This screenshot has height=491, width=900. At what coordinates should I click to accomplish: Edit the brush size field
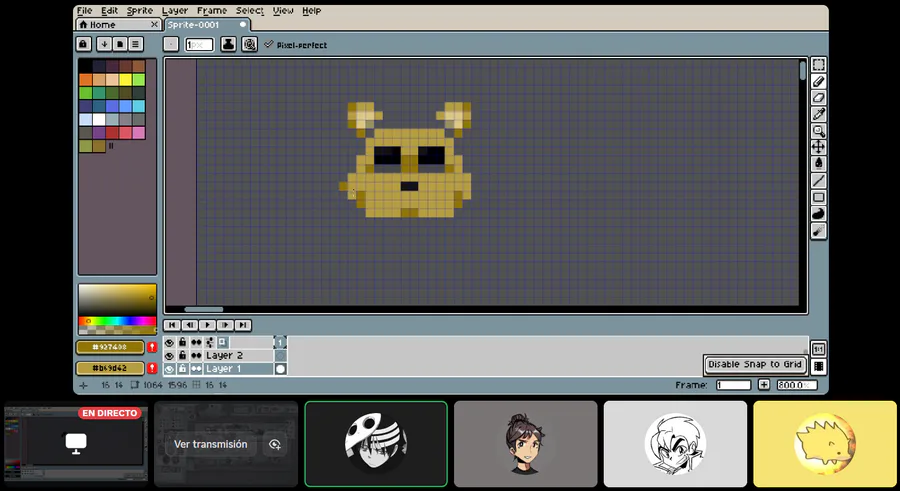[x=199, y=44]
